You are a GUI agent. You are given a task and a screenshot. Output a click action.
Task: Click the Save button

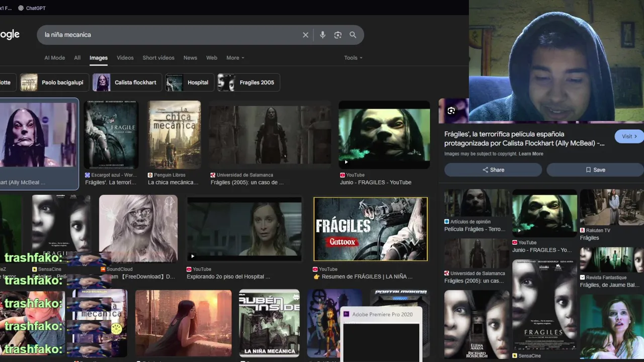click(x=595, y=170)
